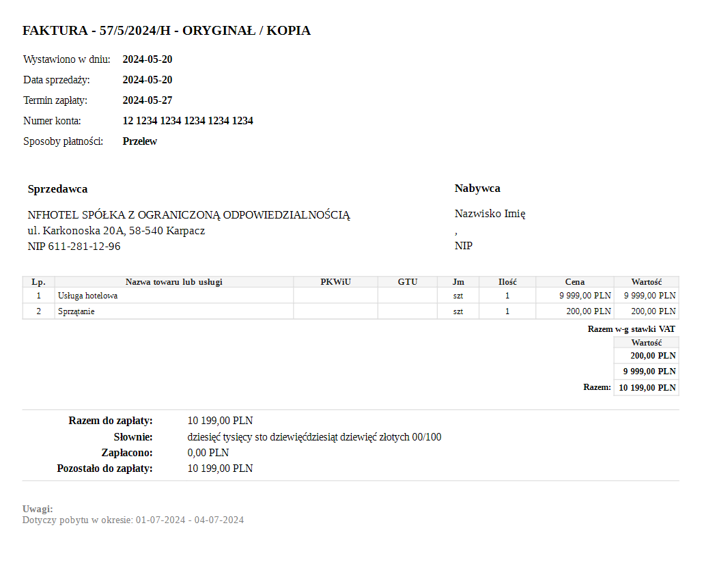This screenshot has width=702, height=588.
Task: Click the Lp. column header
Action: [38, 281]
